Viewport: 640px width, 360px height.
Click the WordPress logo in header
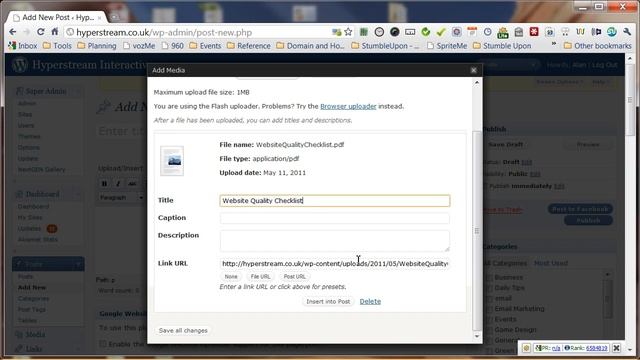point(20,64)
